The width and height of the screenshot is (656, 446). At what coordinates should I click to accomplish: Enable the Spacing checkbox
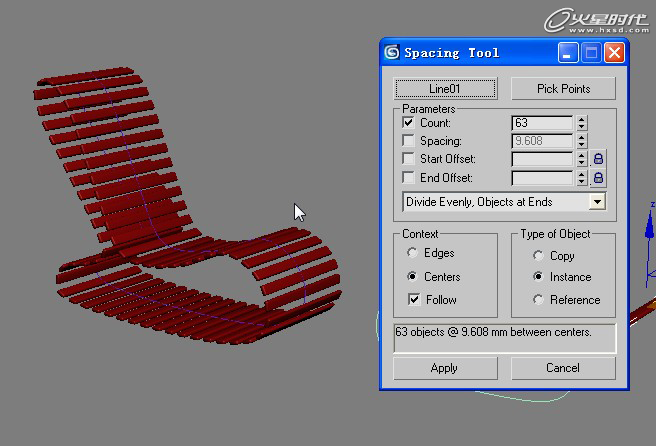point(408,141)
